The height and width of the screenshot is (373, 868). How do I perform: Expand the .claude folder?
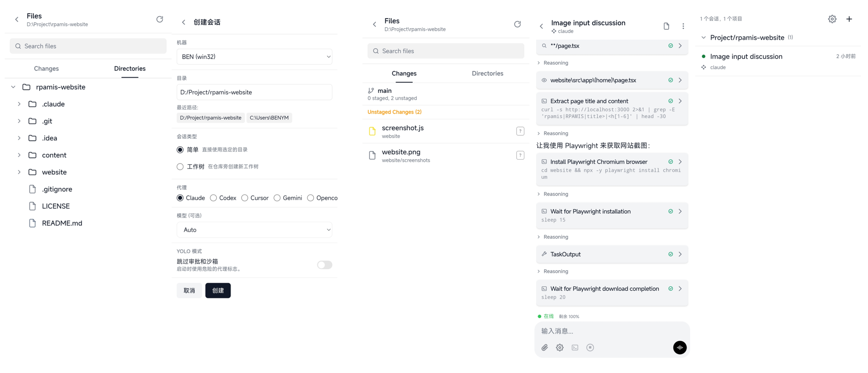[19, 104]
